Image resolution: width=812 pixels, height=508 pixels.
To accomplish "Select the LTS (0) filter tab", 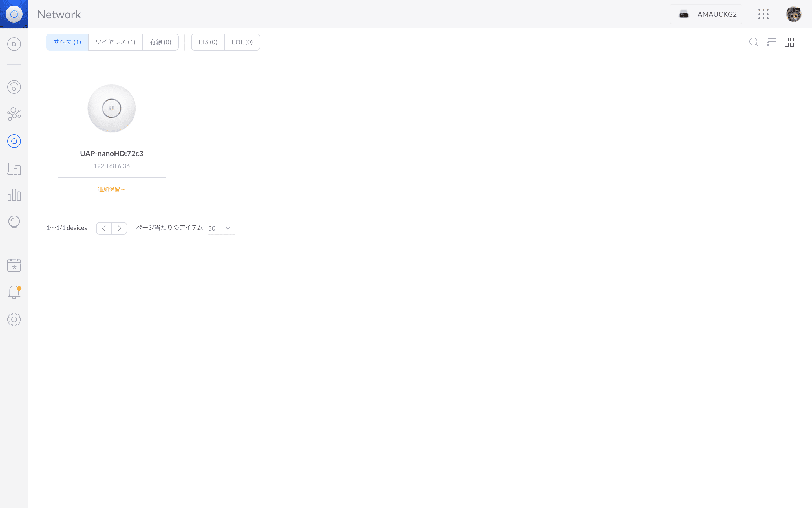I will pyautogui.click(x=208, y=42).
